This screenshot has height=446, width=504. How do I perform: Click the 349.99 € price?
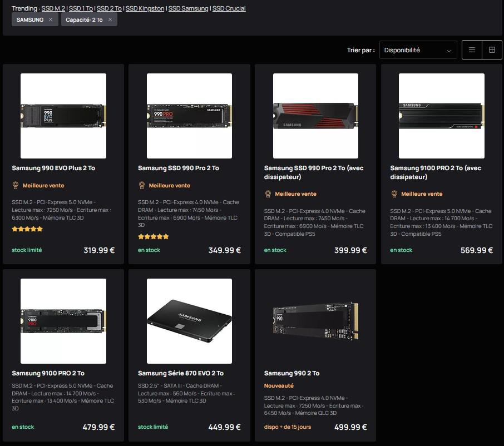(225, 250)
